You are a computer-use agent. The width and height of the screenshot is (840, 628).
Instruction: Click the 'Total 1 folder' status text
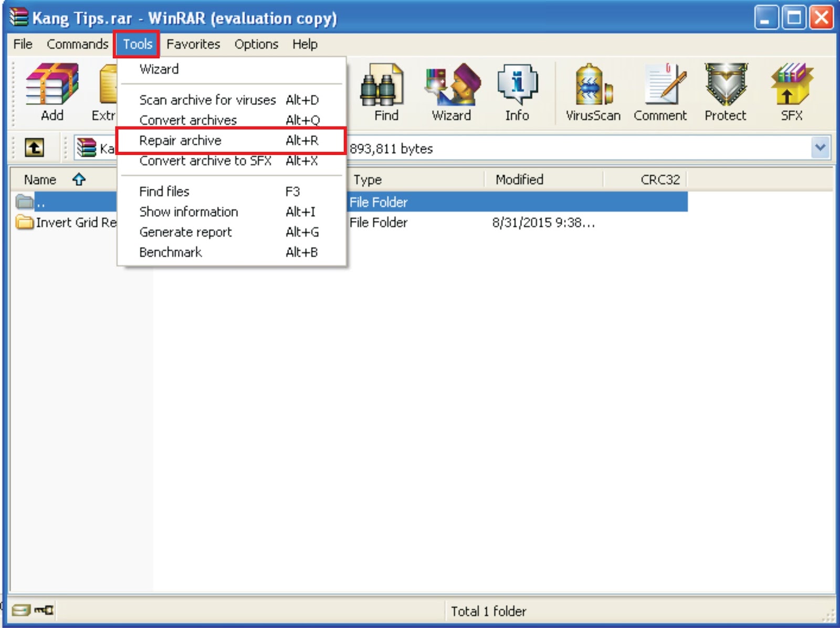point(488,611)
